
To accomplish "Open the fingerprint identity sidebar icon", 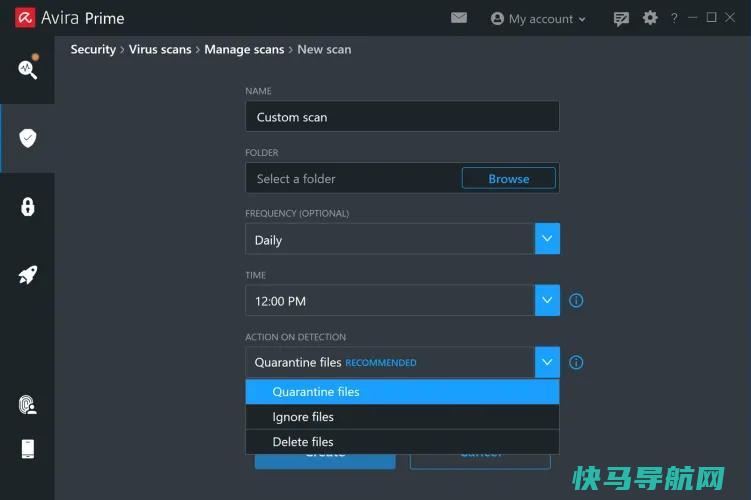I will pyautogui.click(x=28, y=405).
